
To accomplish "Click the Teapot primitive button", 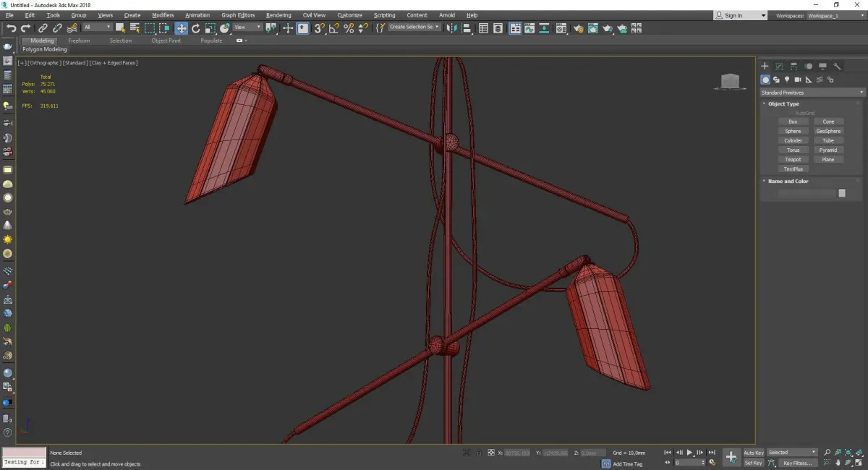I will point(793,160).
